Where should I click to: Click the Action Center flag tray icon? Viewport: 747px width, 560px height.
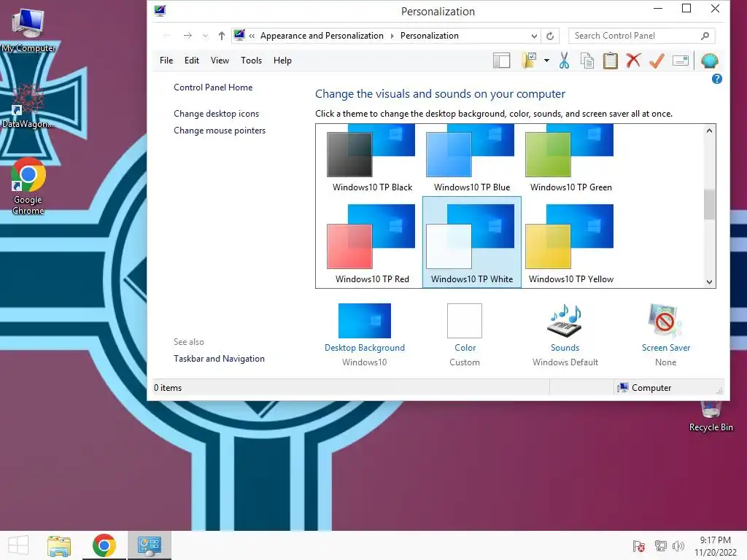[x=638, y=546]
